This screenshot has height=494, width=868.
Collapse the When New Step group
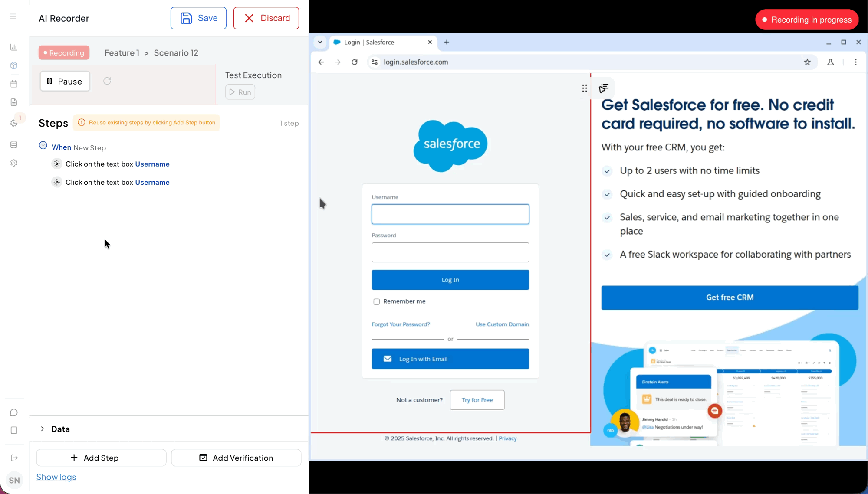click(43, 145)
